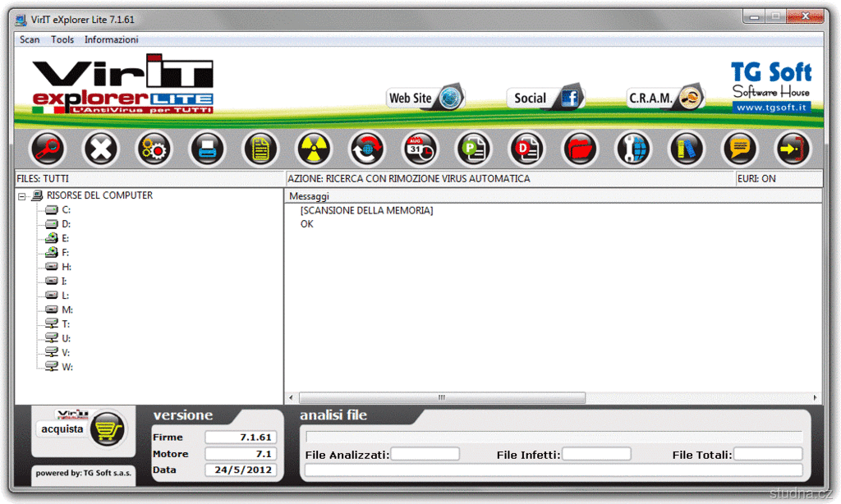Viewport: 841px width, 504px height.
Task: Open the Informazioni menu
Action: [111, 39]
